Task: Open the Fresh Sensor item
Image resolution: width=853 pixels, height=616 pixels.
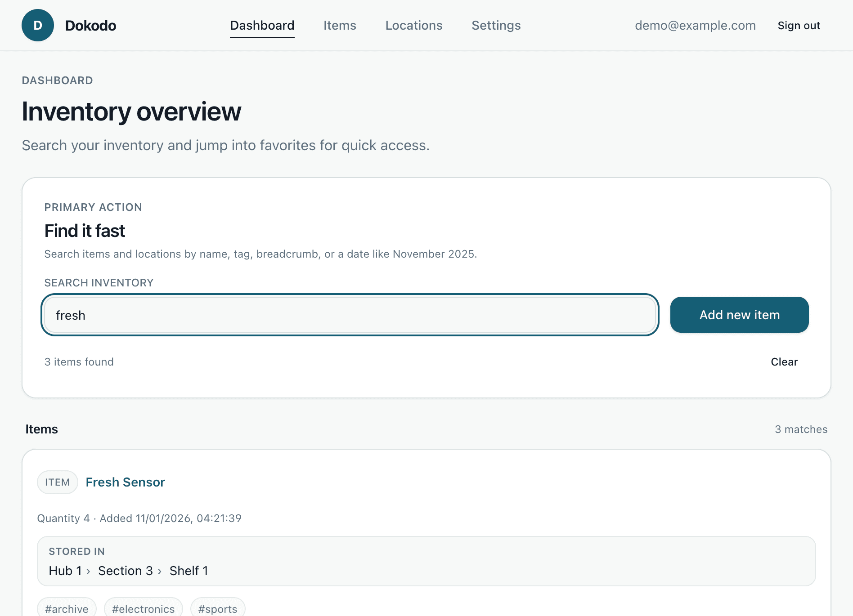Action: tap(125, 482)
